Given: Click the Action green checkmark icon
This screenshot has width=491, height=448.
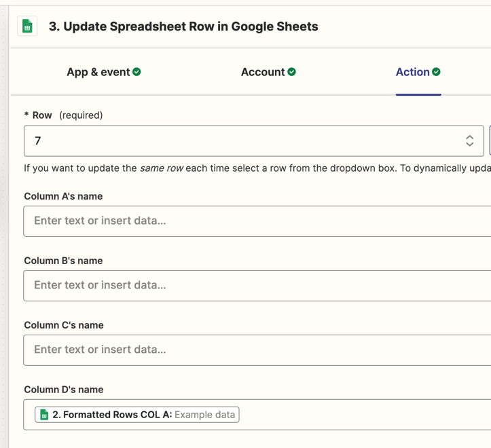Looking at the screenshot, I should pyautogui.click(x=436, y=72).
